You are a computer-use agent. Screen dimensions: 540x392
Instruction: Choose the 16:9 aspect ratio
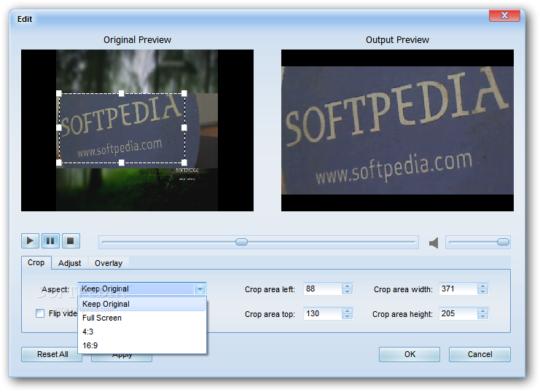[x=142, y=345]
